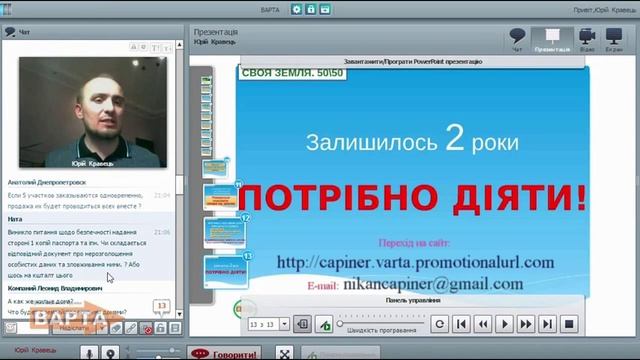This screenshot has height=360, width=640.
Task: Toggle the microphone button in bottom bar
Action: click(x=89, y=353)
